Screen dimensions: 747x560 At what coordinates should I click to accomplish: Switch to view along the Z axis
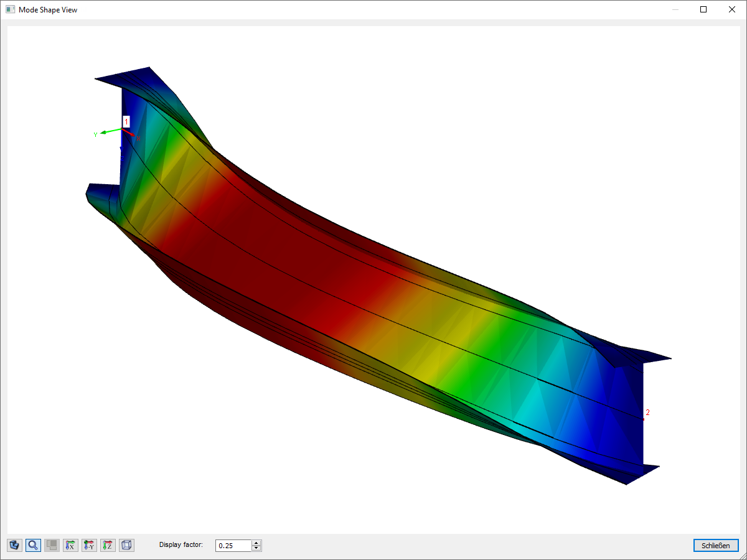coord(108,545)
